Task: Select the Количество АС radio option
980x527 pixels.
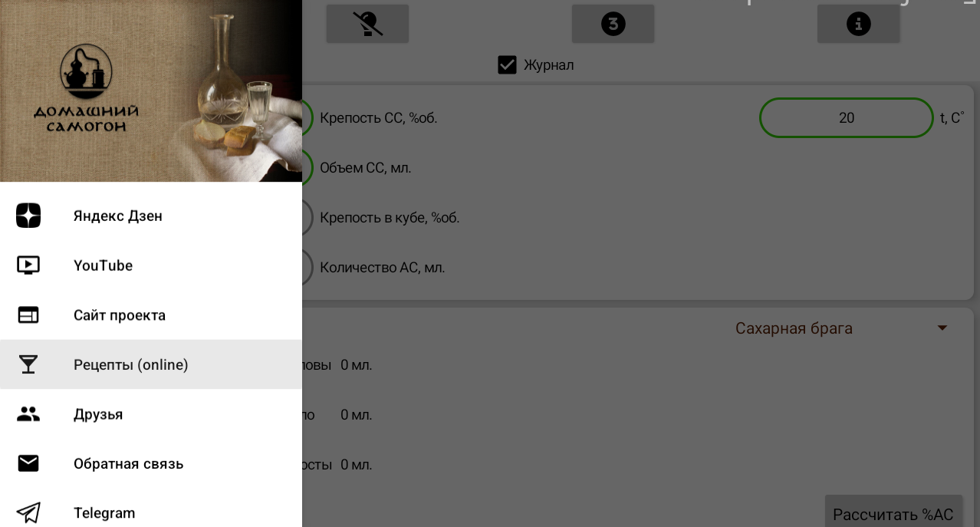Action: click(x=307, y=268)
